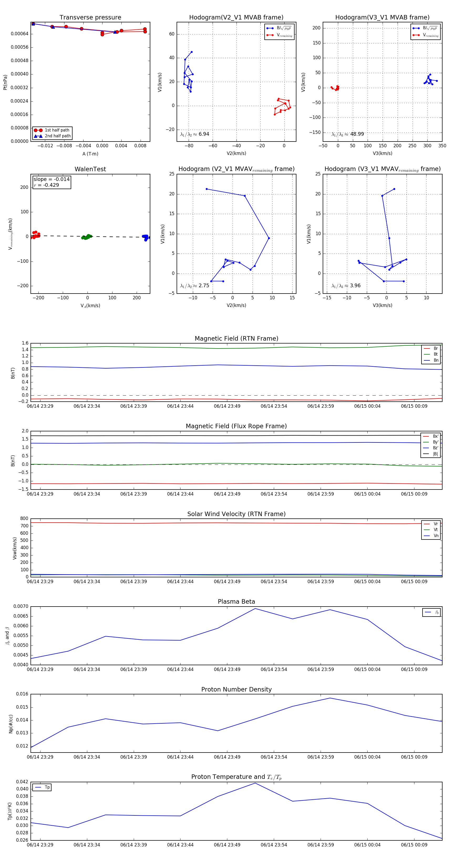Click the green cluster in WalenTest plot

pos(86,237)
